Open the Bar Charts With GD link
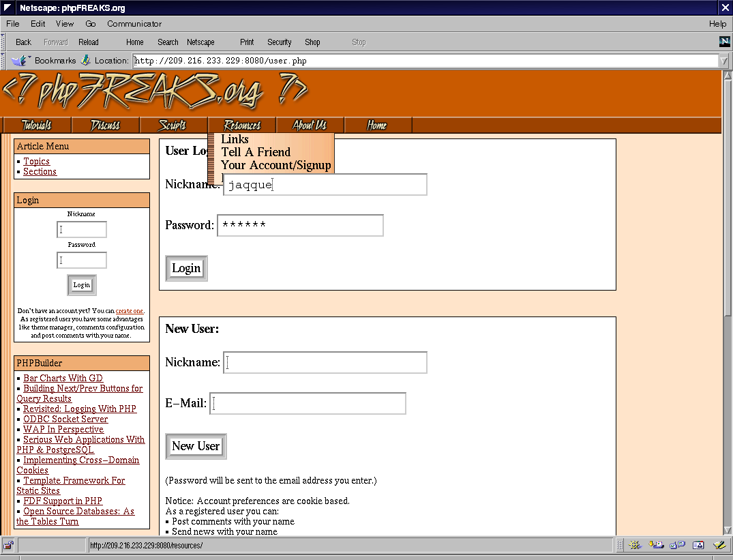733x560 pixels. 63,378
